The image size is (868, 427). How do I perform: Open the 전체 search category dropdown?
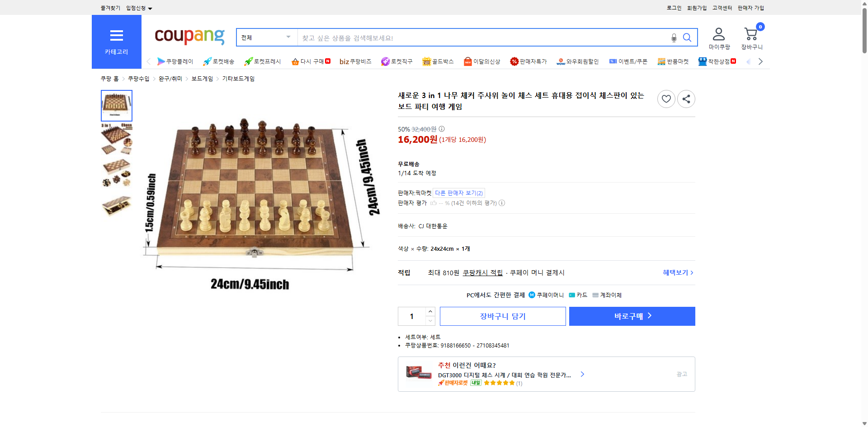(x=266, y=38)
